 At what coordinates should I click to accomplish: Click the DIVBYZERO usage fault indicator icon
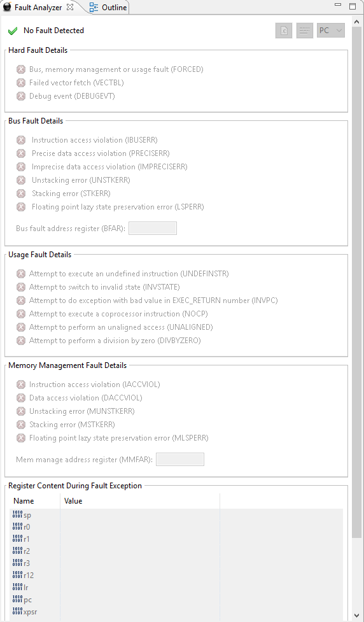point(21,341)
